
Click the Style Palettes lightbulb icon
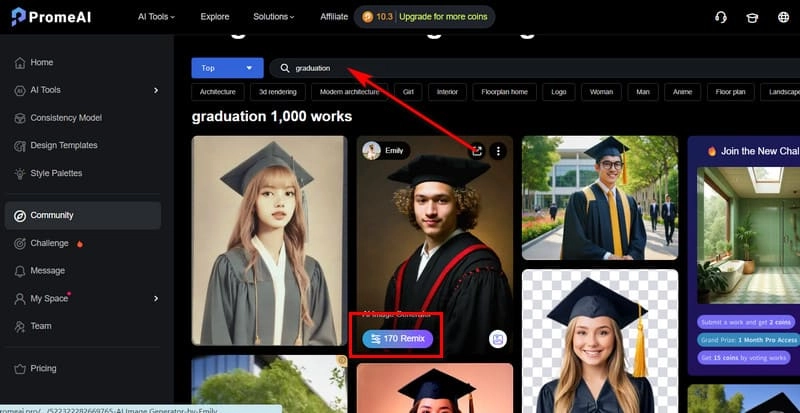(x=20, y=174)
